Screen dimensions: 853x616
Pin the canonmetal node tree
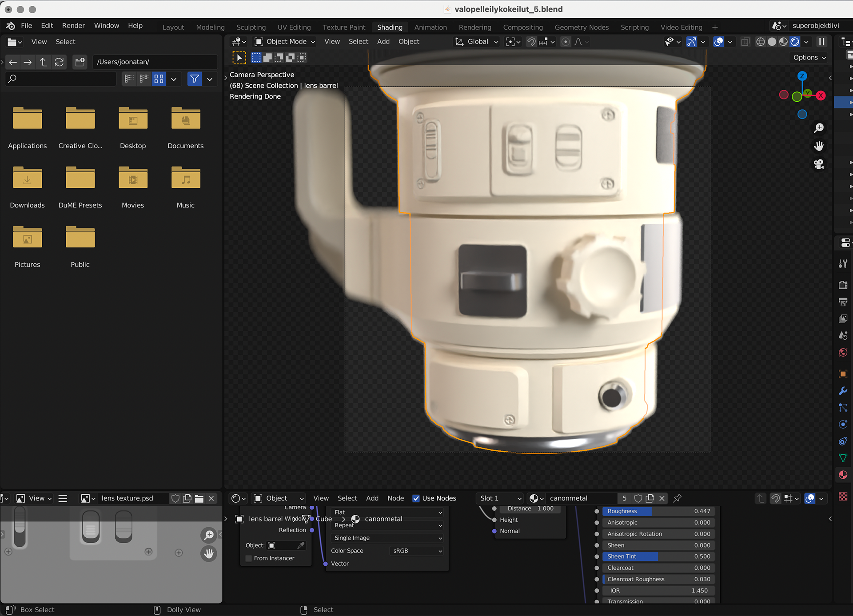tap(677, 498)
